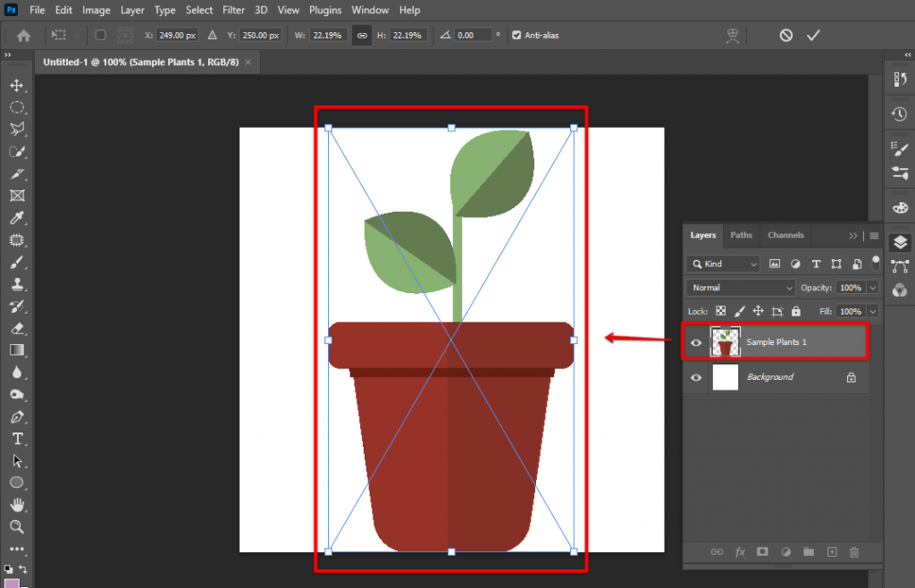Switch to the Channels tab

(x=785, y=235)
